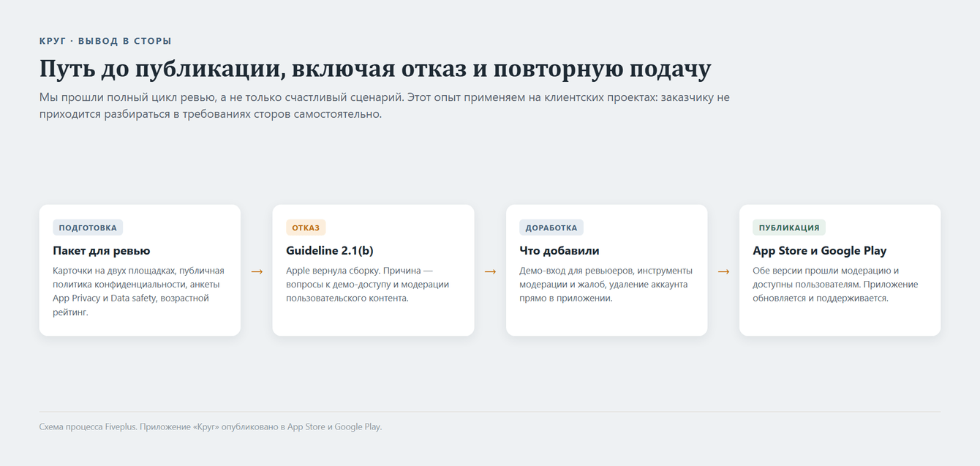Click the App Store и Google Play heading
Screen dimensions: 980x466
point(820,251)
